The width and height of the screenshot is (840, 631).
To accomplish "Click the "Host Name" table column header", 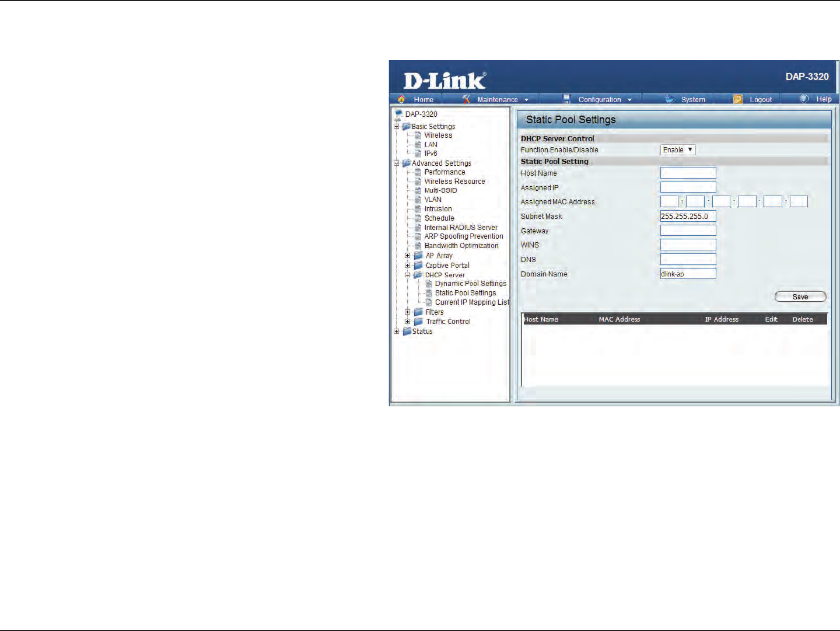I will 541,319.
